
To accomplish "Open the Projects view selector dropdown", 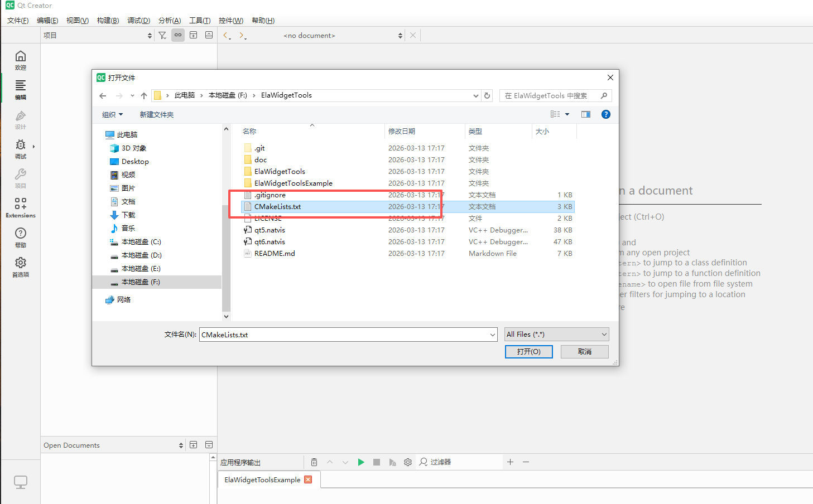I will tap(97, 35).
